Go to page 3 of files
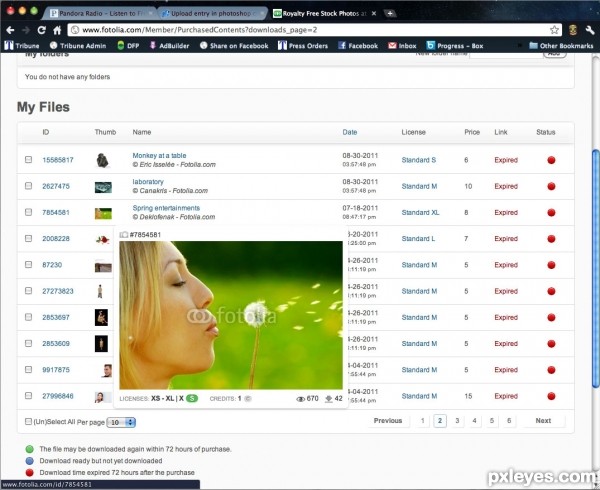Screen dimensions: 600x490 coord(457,421)
